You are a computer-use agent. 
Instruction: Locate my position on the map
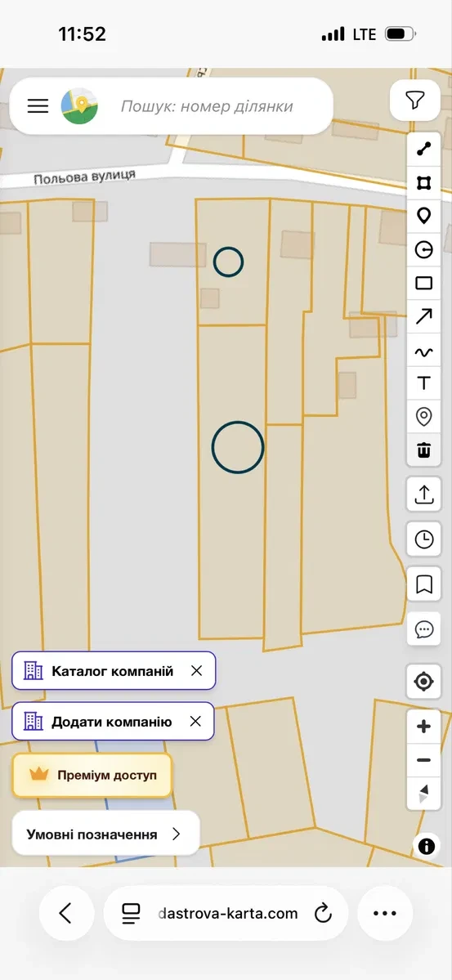point(424,681)
